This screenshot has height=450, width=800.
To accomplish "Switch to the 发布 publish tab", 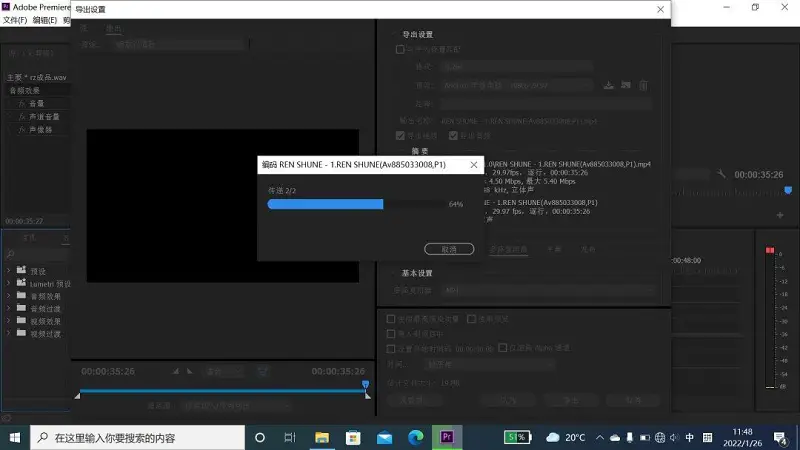I will [x=588, y=249].
